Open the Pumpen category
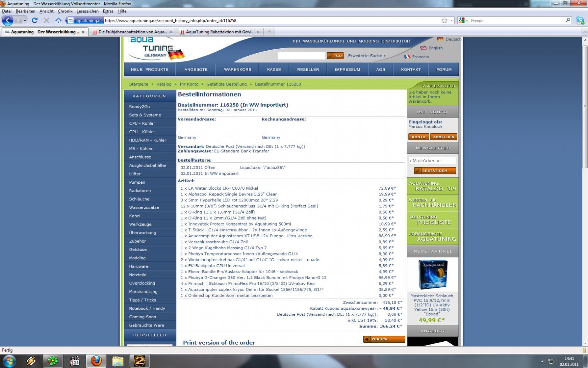Image resolution: width=588 pixels, height=368 pixels. 137,182
